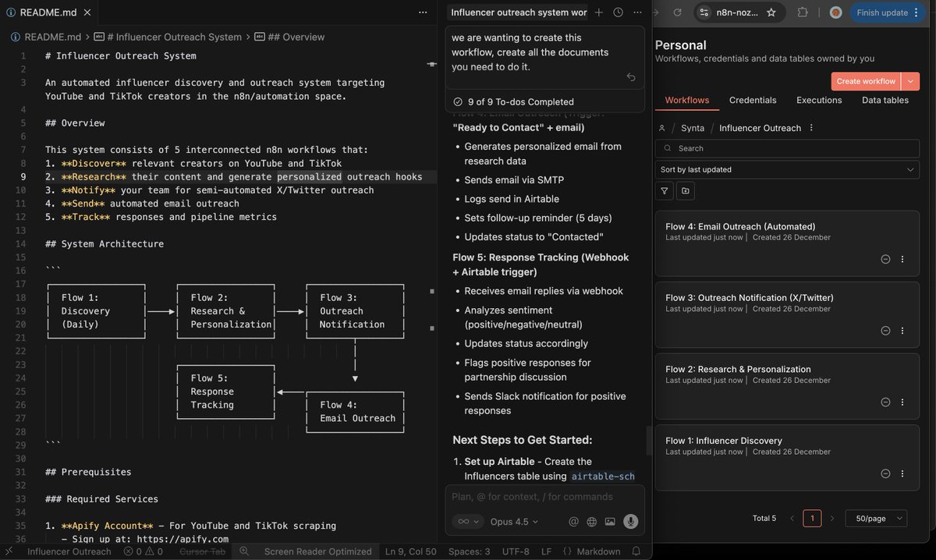Open notifications bell in status bar
The image size is (936, 560).
click(x=636, y=551)
